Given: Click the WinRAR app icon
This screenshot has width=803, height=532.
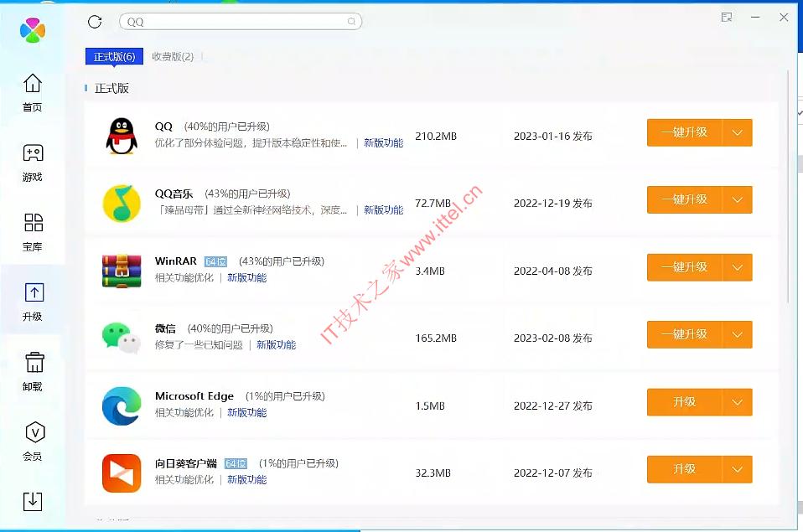Looking at the screenshot, I should tap(122, 271).
